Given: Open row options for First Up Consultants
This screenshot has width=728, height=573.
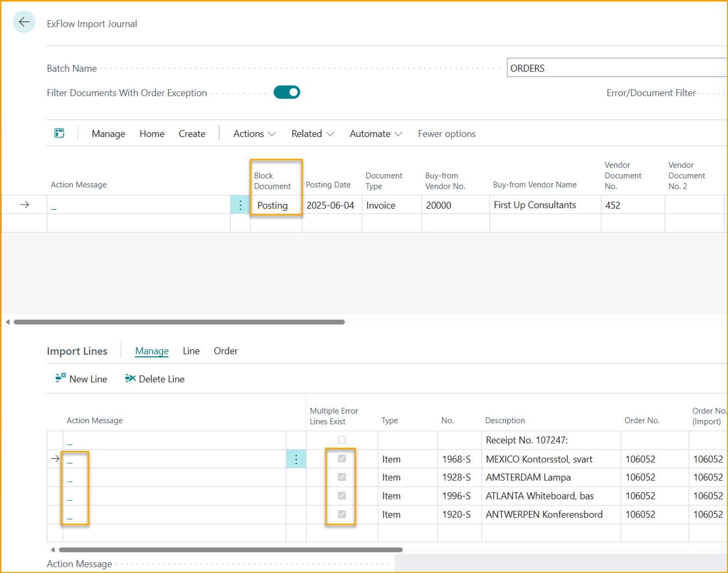Looking at the screenshot, I should 240,205.
